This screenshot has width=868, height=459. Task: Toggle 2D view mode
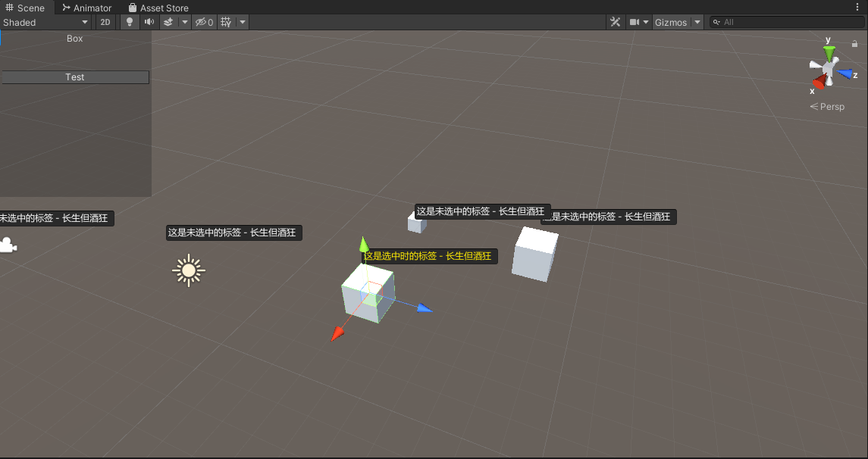(x=105, y=22)
